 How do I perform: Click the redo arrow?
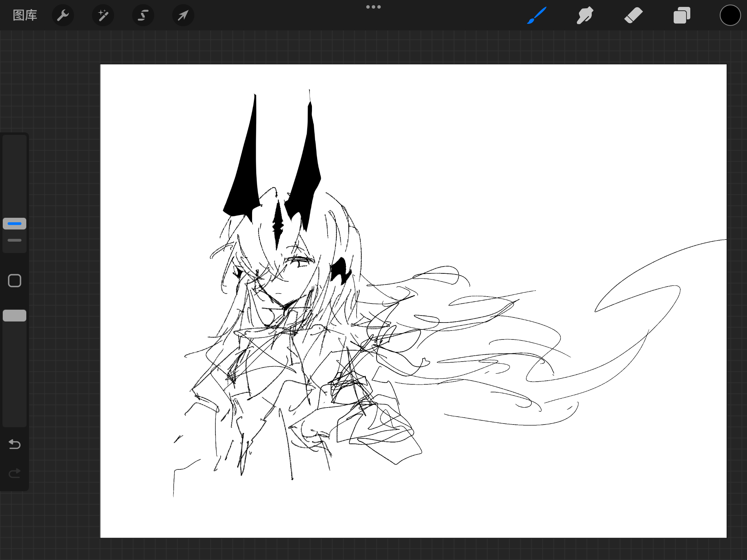(x=15, y=473)
